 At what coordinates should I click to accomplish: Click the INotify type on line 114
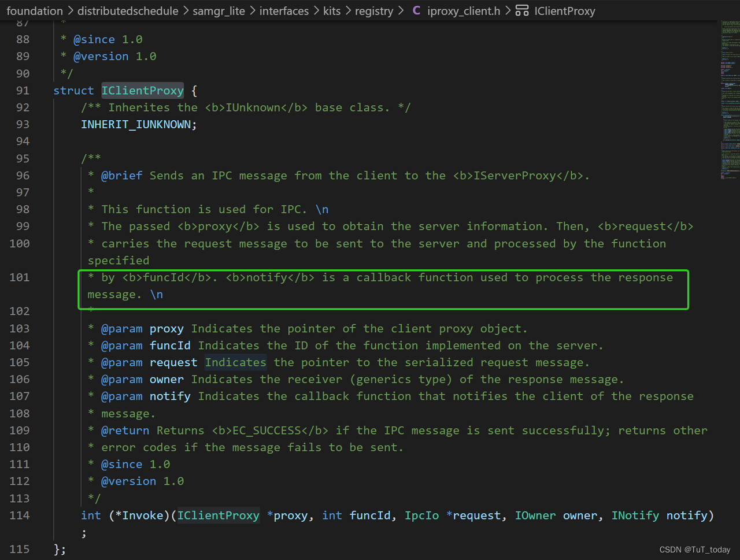coord(635,515)
